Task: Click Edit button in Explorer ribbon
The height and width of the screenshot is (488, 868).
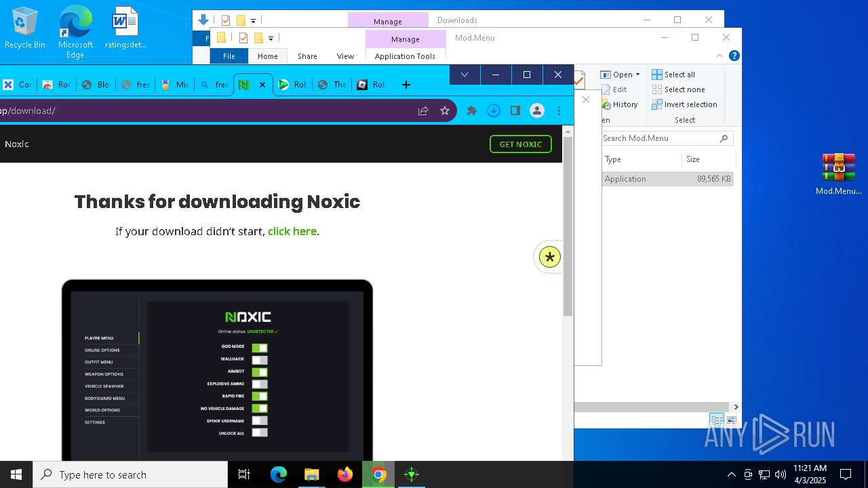Action: (614, 89)
